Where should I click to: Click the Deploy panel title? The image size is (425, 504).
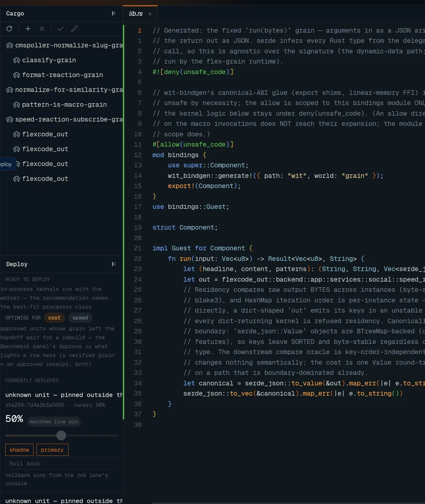coord(17,264)
